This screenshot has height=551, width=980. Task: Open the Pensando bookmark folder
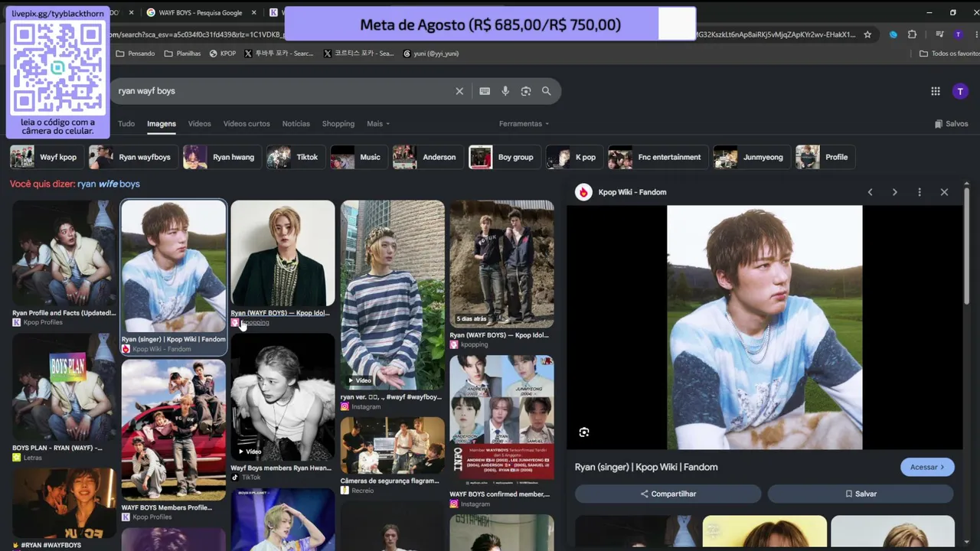point(136,54)
